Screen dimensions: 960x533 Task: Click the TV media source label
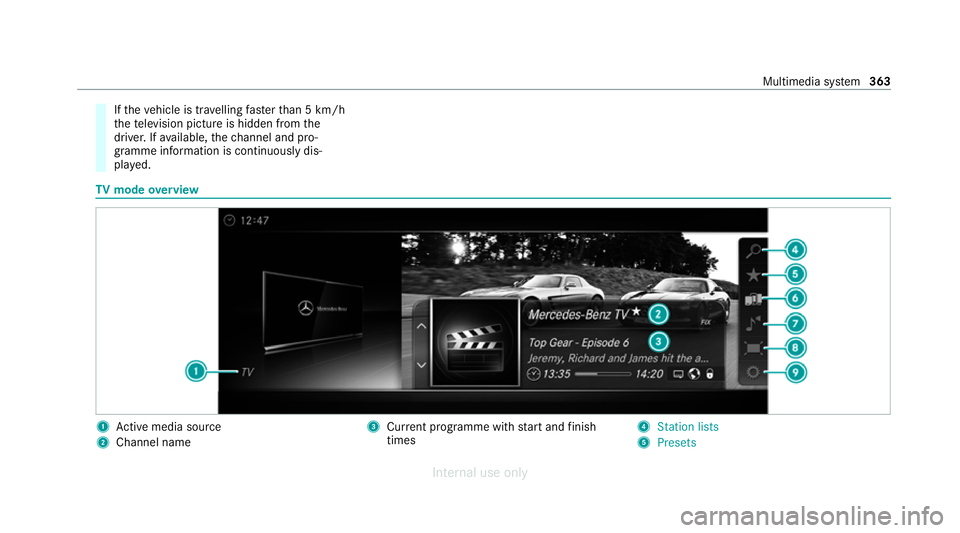point(247,372)
